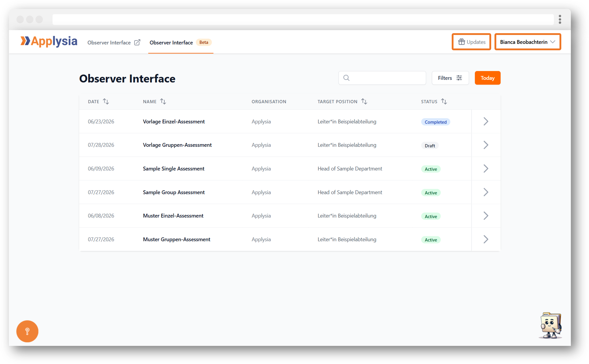Select Observer Interface Beta tab
589x364 pixels.
point(180,42)
